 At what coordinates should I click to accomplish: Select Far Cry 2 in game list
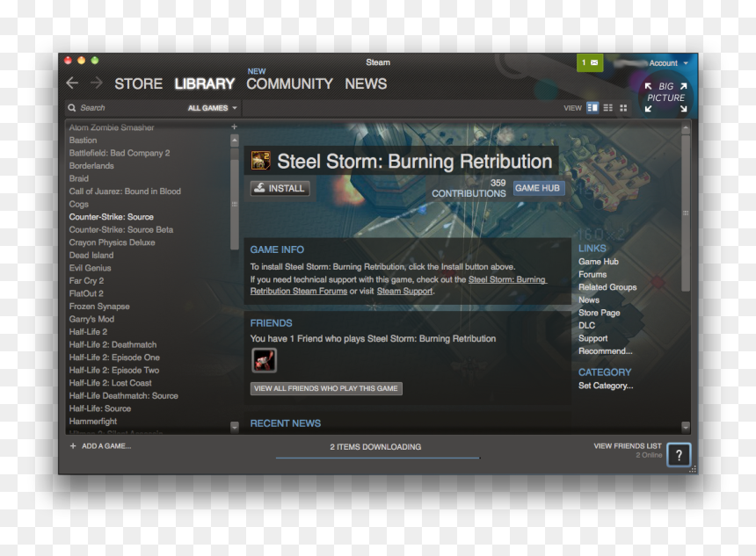[x=86, y=281]
